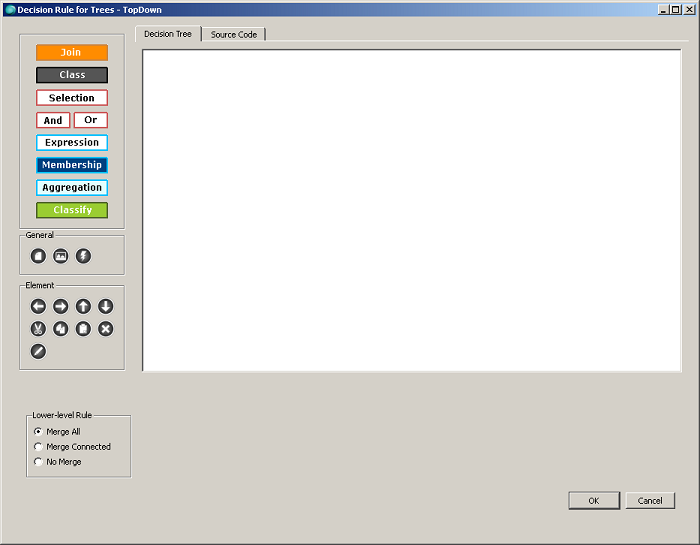Move element right with right arrow icon
Image resolution: width=700 pixels, height=545 pixels.
(61, 306)
